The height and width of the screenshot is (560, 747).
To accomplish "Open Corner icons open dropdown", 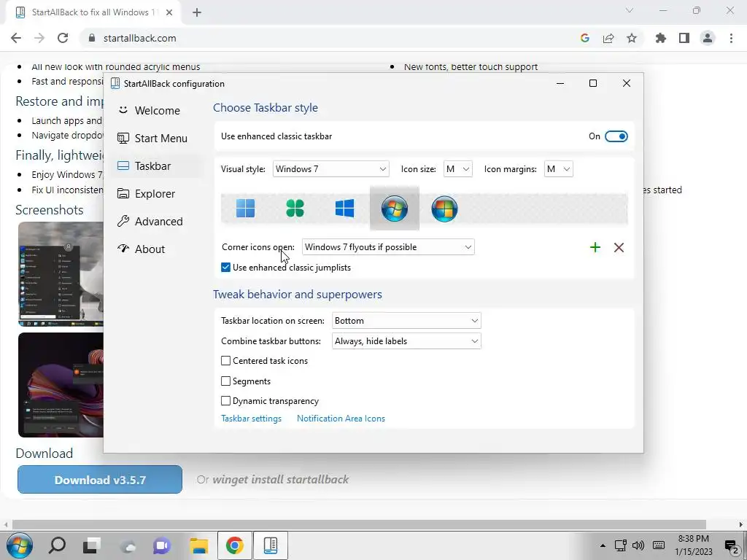I will 388,247.
